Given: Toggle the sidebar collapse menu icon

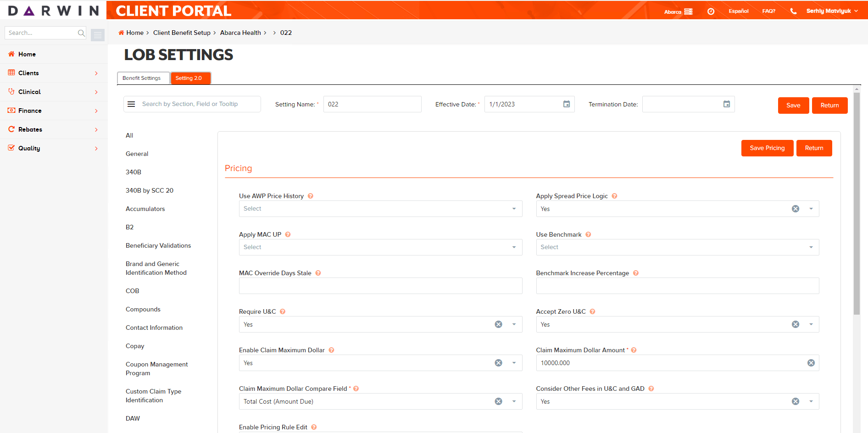Looking at the screenshot, I should click(98, 35).
